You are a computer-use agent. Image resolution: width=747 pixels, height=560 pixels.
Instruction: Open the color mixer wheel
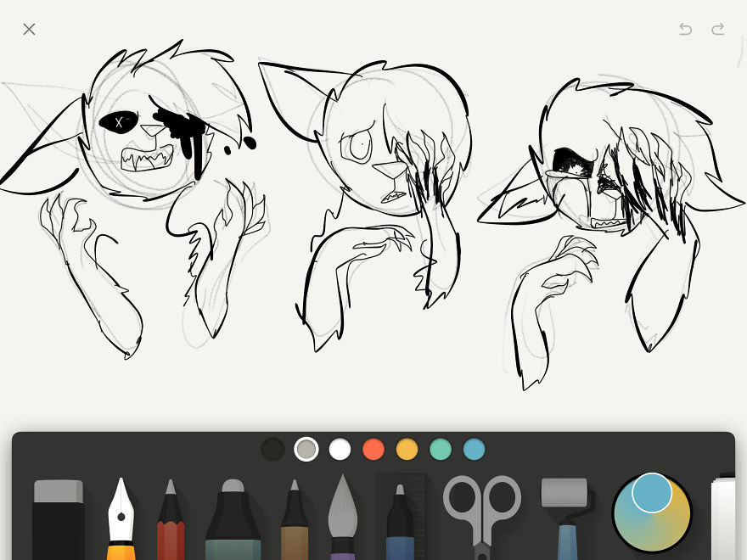pos(651,512)
